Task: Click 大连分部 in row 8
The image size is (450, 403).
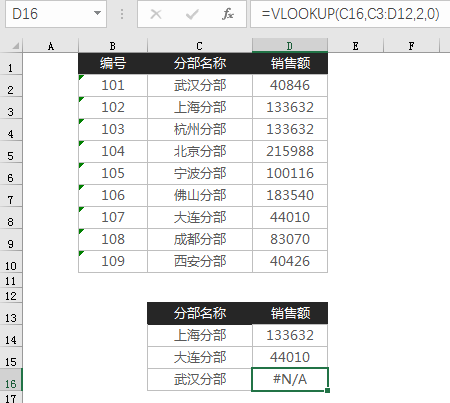Action: coord(200,217)
